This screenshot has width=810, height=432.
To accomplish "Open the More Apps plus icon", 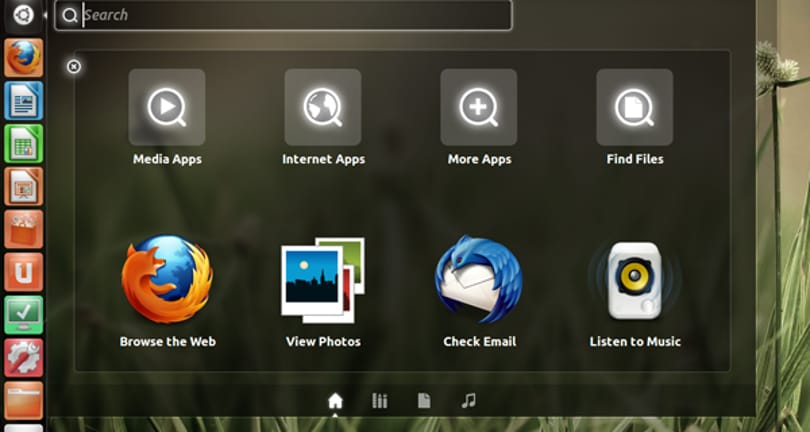I will [479, 107].
